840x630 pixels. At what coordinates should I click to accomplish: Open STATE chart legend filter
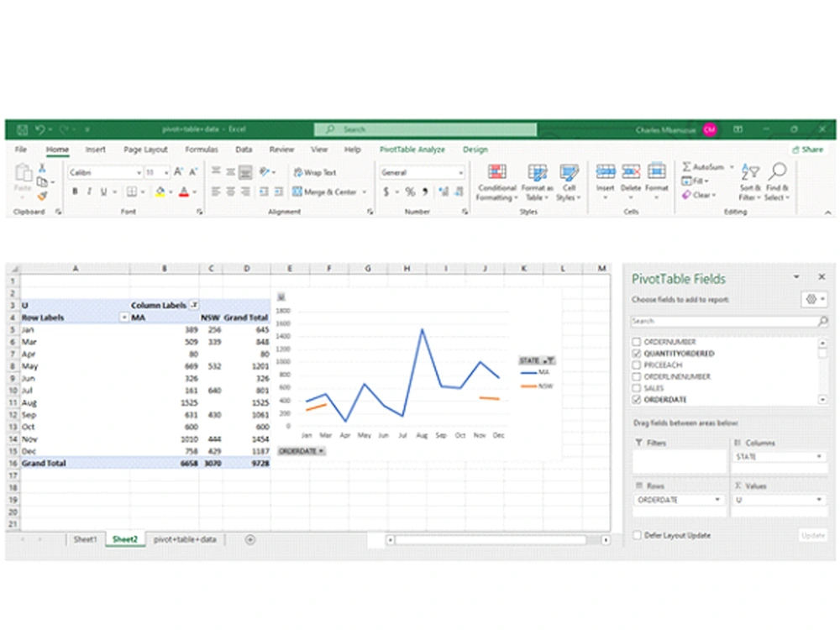[x=537, y=360]
